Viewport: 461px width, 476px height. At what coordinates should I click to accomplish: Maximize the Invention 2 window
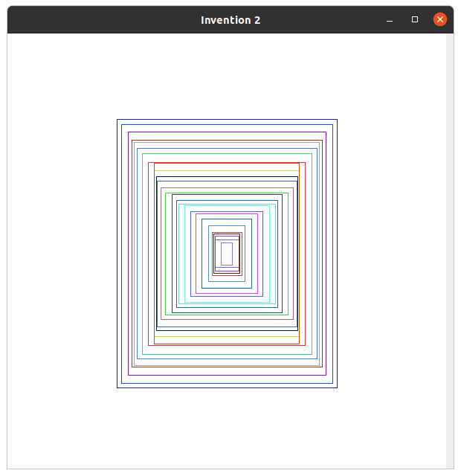point(415,20)
